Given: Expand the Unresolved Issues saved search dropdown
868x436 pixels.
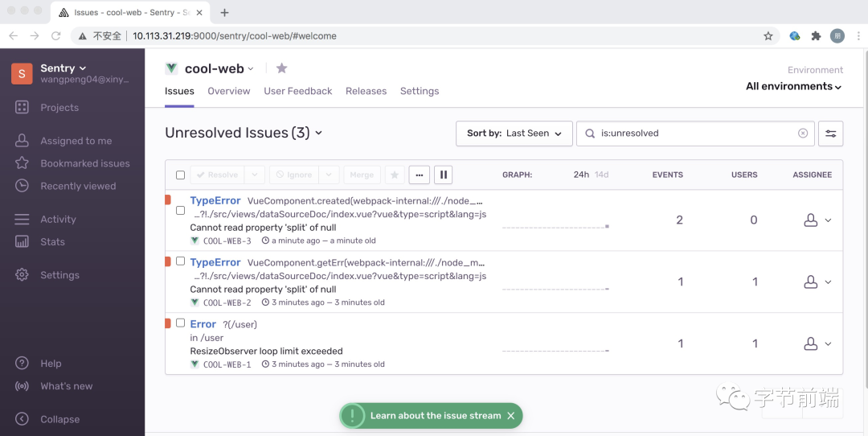Looking at the screenshot, I should [318, 133].
